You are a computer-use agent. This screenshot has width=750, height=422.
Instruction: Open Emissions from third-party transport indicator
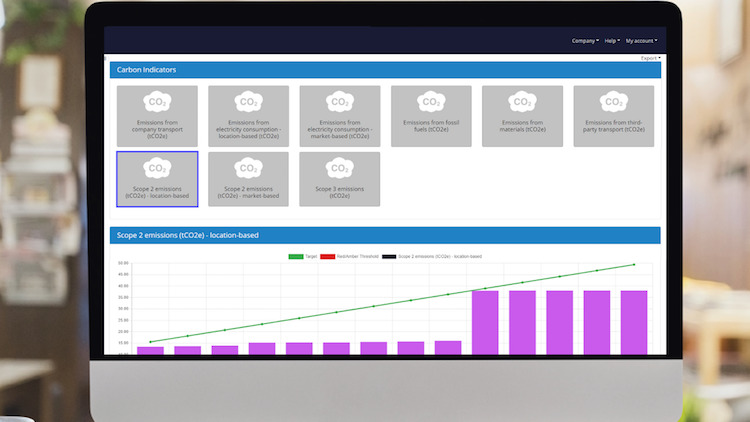(614, 113)
